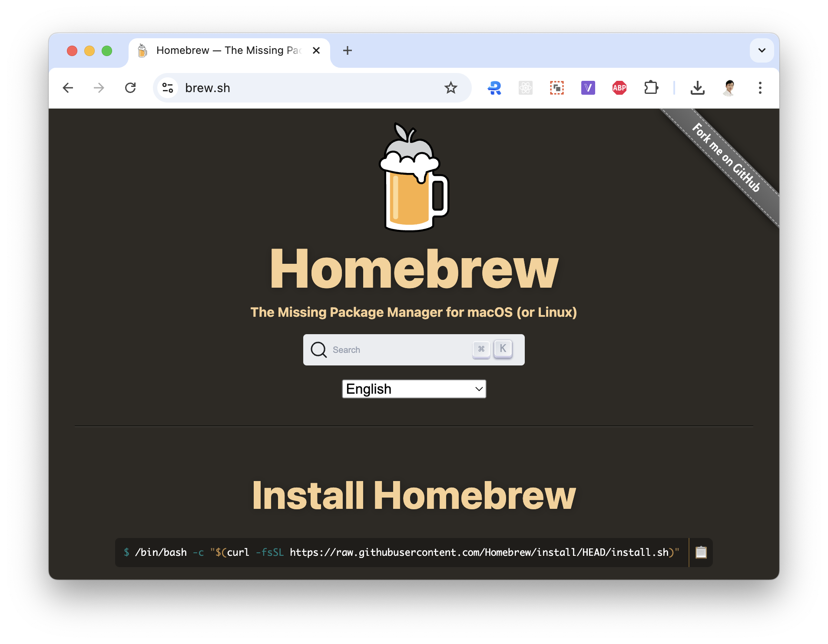Open the Chrome Extensions puzzle icon
Viewport: 828px width, 644px height.
pos(651,88)
